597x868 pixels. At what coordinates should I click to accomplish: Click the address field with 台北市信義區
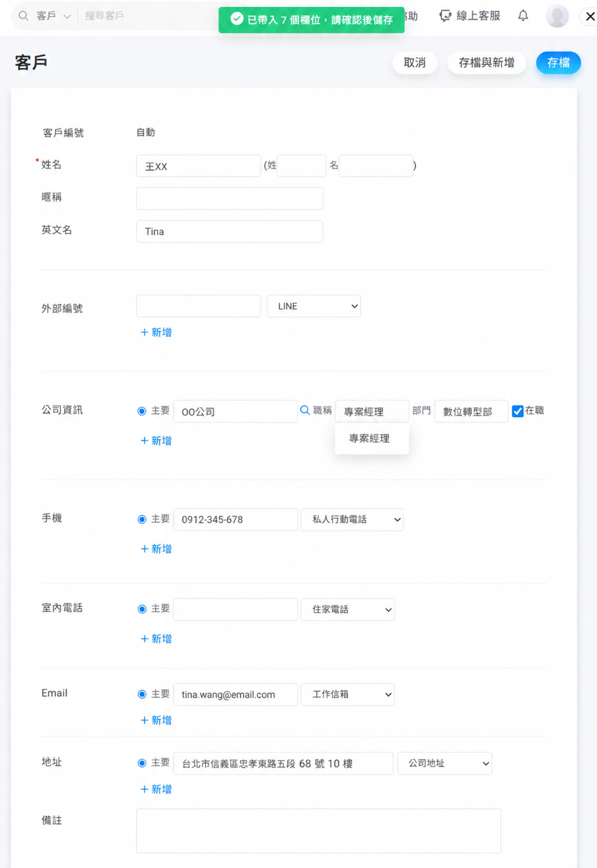coord(283,763)
